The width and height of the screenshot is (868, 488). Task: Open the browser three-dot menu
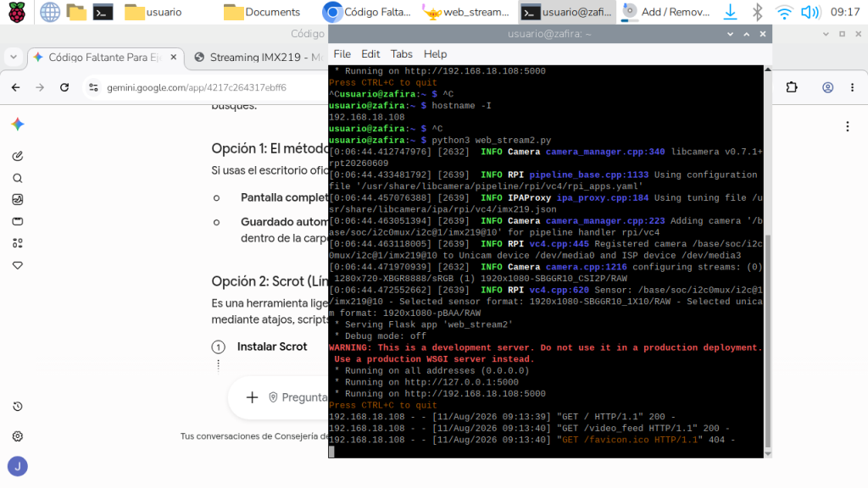pos(852,87)
